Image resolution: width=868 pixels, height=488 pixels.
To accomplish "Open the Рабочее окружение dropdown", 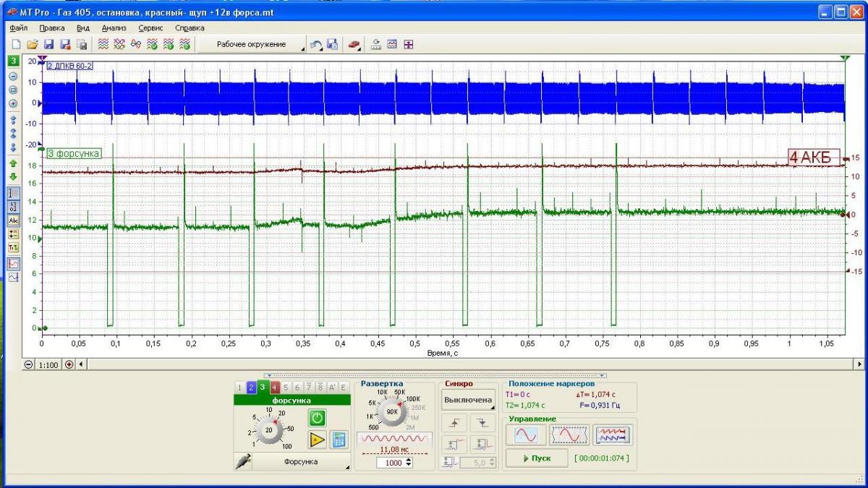I will 252,45.
